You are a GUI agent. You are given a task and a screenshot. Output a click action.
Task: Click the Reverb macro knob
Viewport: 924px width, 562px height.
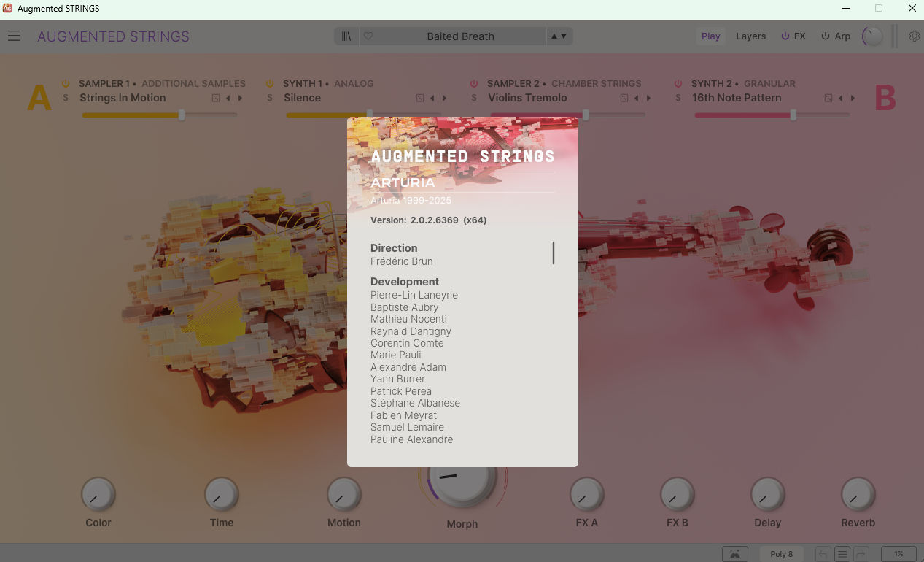pos(858,496)
